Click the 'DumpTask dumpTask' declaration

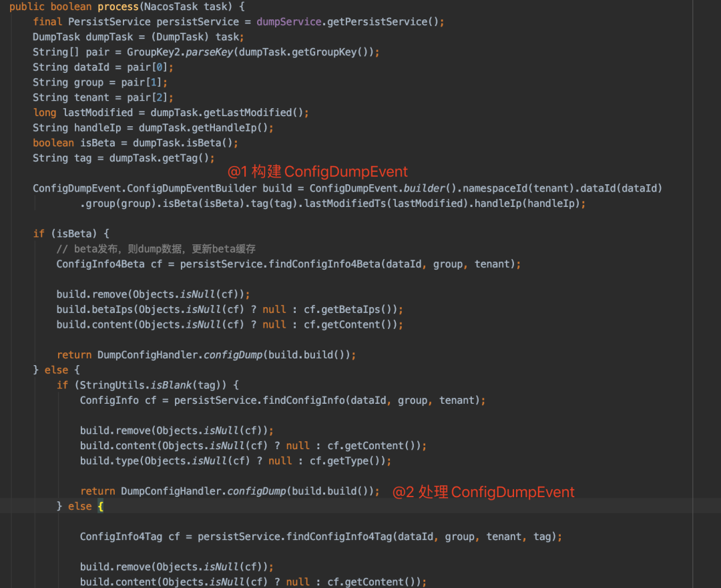pyautogui.click(x=83, y=37)
